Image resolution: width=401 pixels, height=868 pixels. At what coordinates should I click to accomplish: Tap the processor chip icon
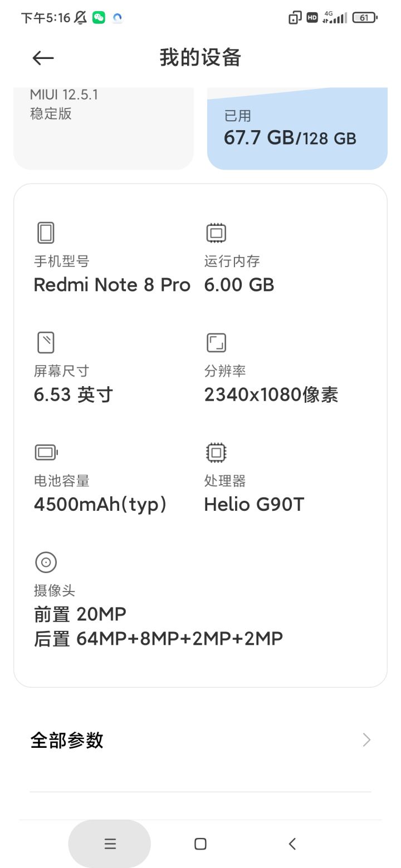(x=216, y=452)
